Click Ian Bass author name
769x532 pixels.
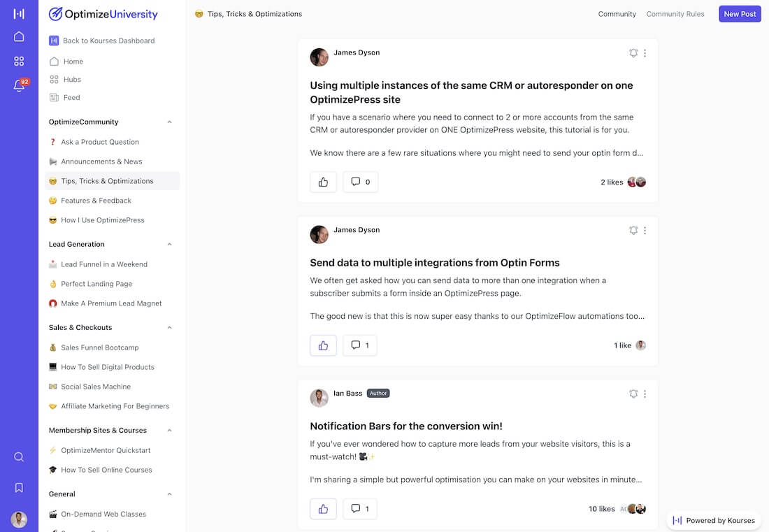pos(347,394)
